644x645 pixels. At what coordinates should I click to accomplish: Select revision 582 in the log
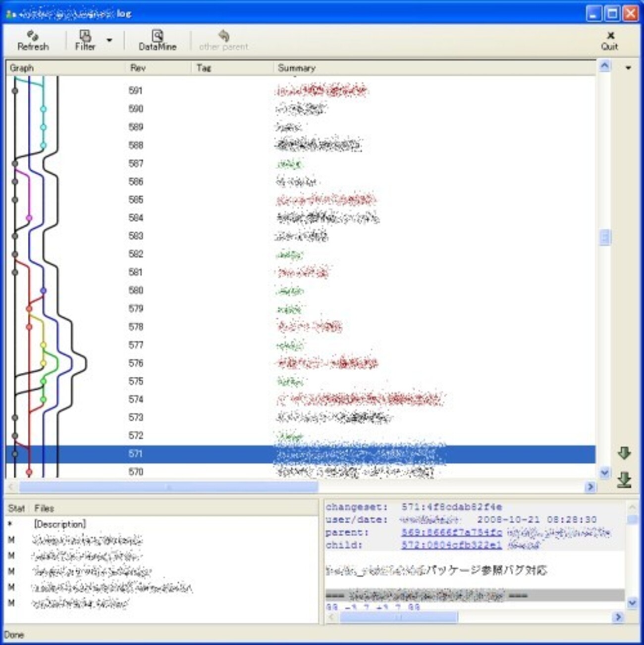(300, 254)
